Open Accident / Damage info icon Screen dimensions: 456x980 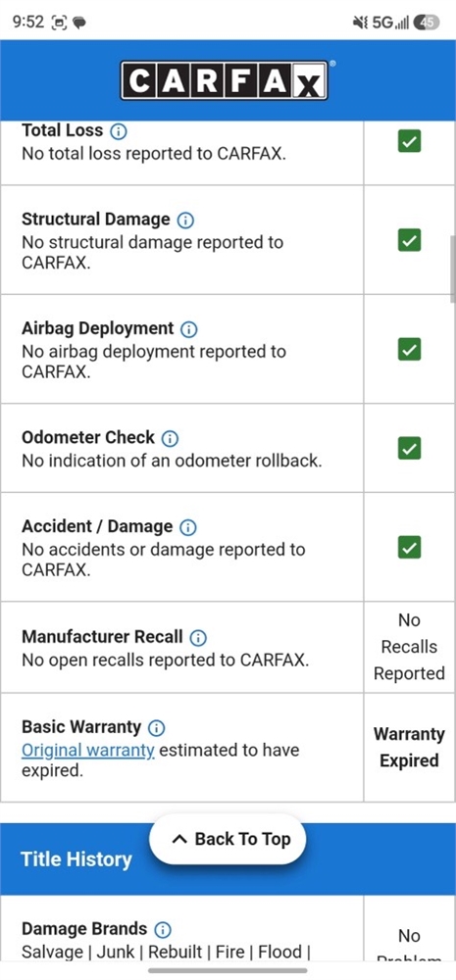pos(187,527)
